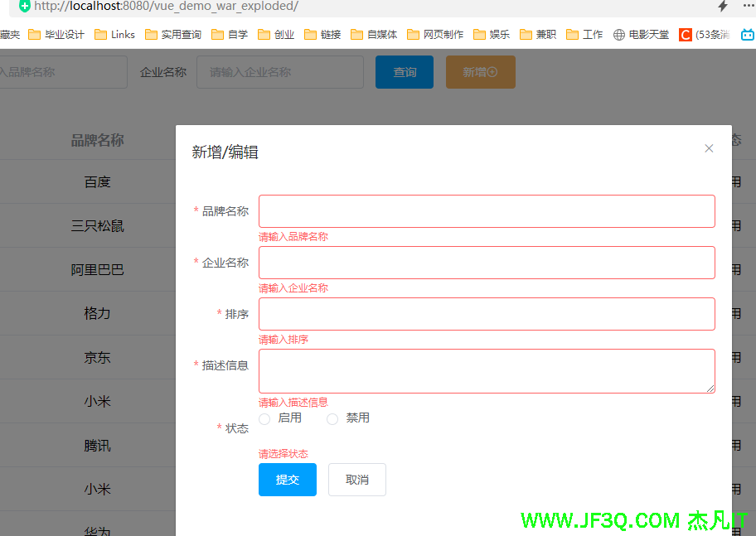The width and height of the screenshot is (756, 536).
Task: Click the 提交 submit button
Action: [x=288, y=480]
